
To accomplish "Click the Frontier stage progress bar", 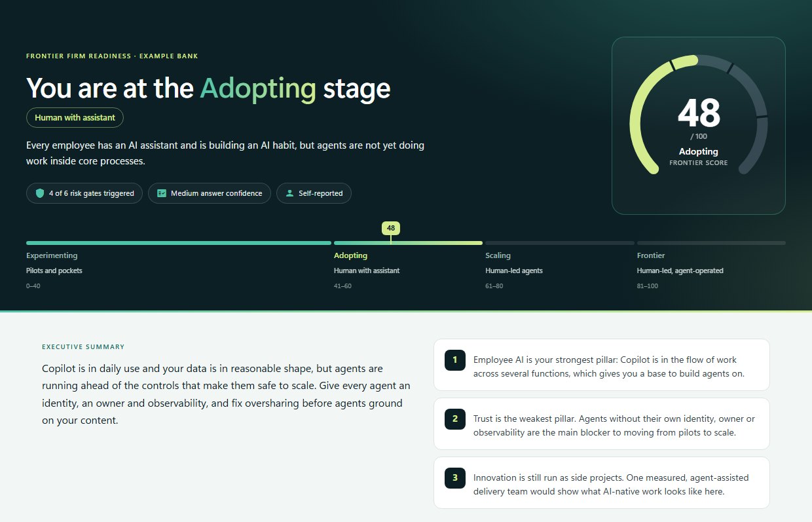I will (x=711, y=243).
